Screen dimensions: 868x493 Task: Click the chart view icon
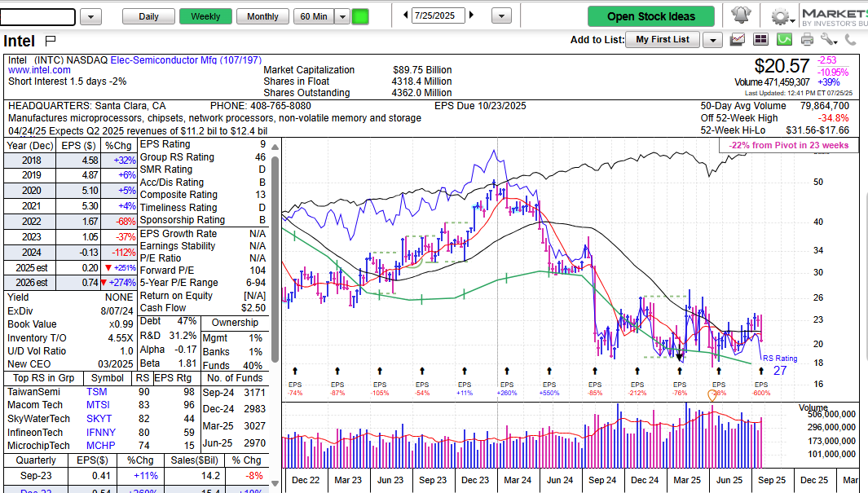(738, 39)
